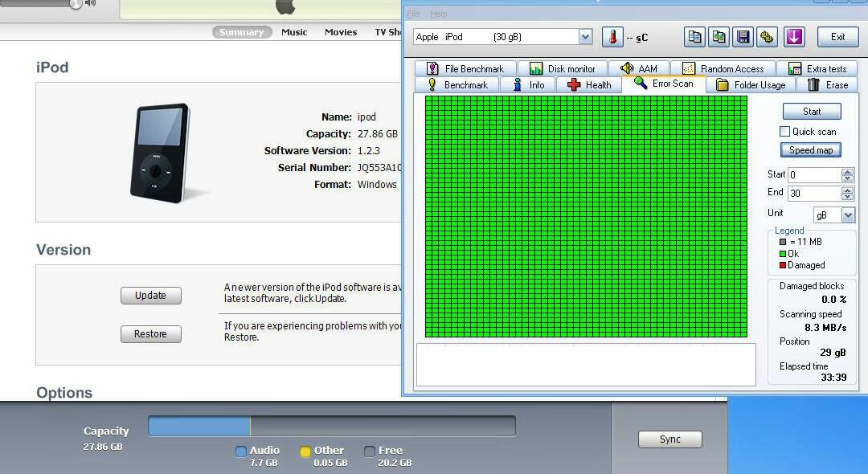Open the Folder Usage tab

tap(751, 85)
